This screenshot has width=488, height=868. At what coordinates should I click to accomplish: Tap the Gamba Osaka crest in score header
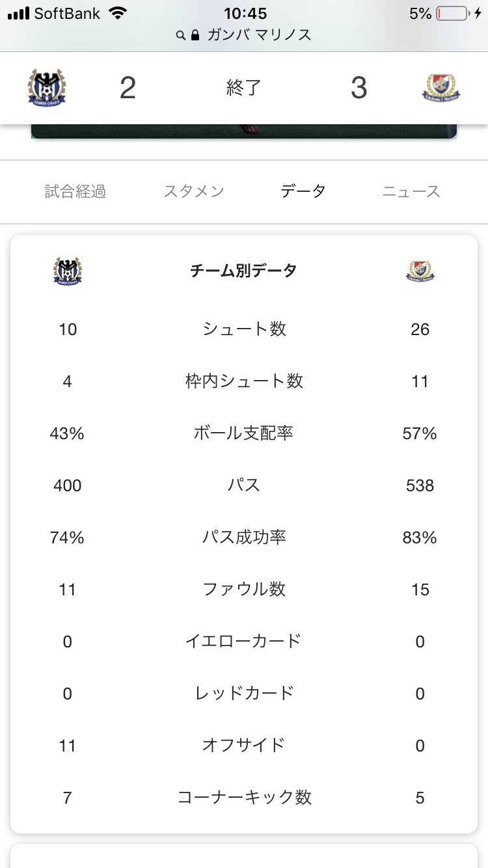click(47, 87)
